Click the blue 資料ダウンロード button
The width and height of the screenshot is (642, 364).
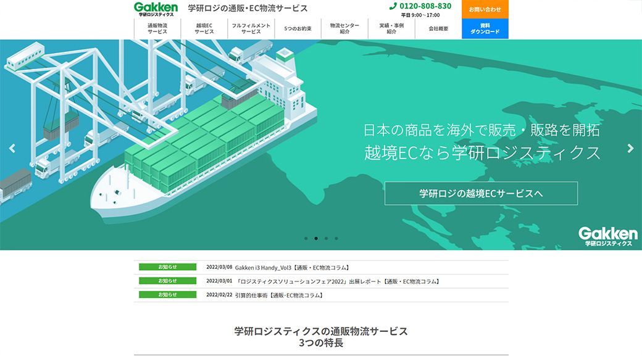(485, 28)
